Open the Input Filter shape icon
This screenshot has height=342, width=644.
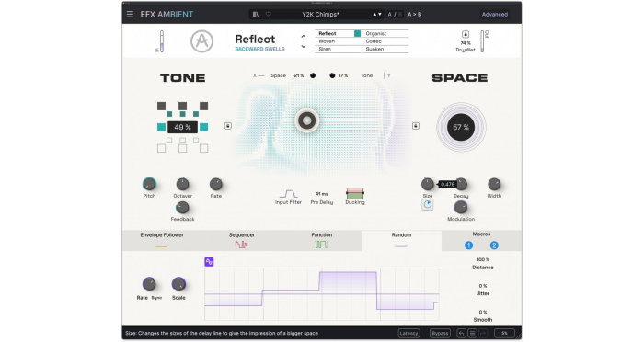click(x=288, y=193)
